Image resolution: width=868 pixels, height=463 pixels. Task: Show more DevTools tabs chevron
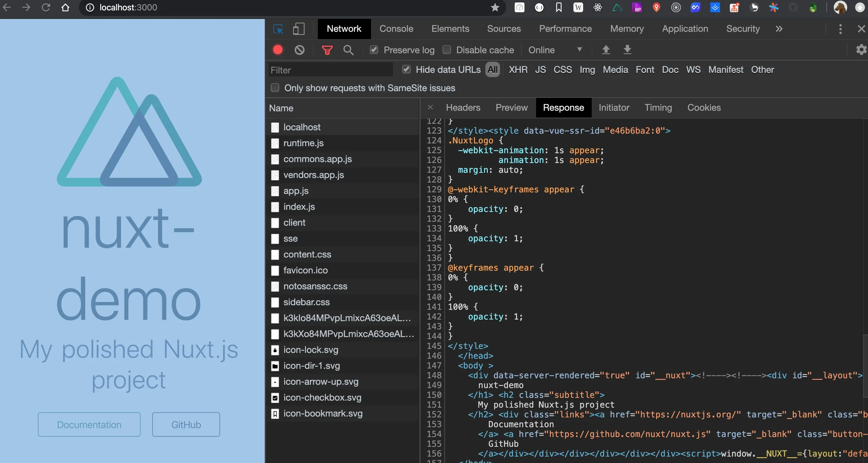click(779, 29)
